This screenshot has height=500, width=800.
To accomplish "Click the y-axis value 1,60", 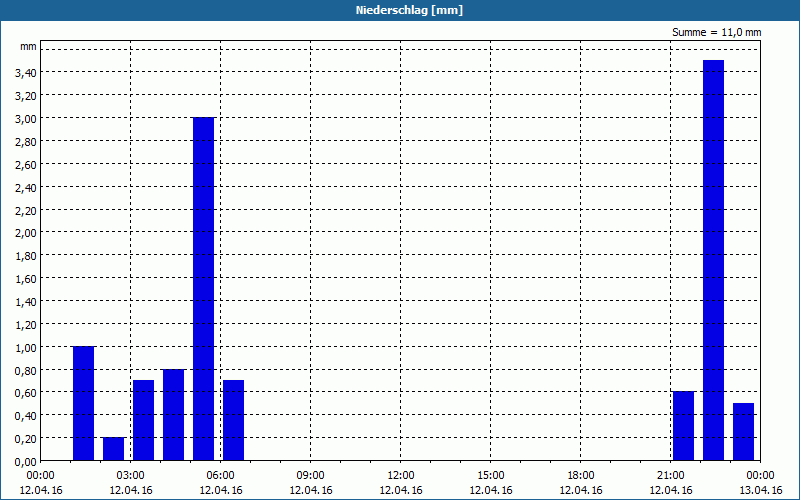I will pyautogui.click(x=26, y=279).
